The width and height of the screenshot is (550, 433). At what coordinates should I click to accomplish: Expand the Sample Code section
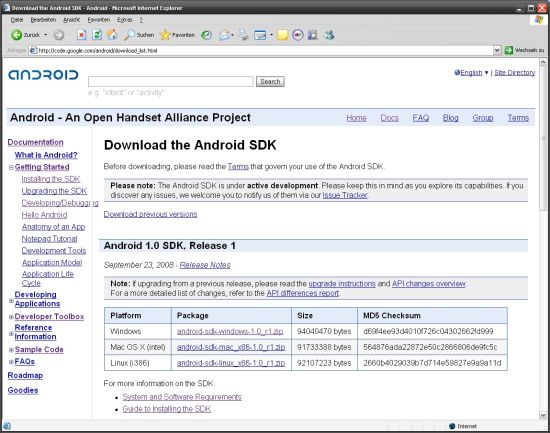[x=11, y=350]
